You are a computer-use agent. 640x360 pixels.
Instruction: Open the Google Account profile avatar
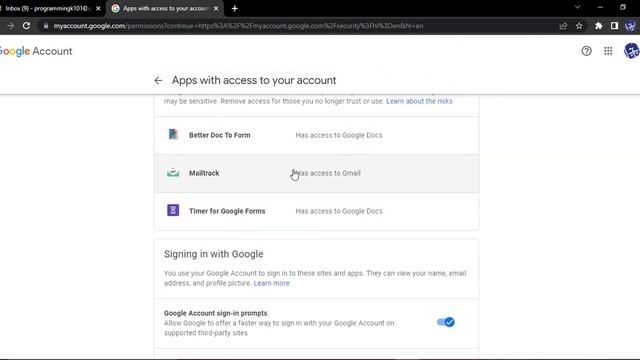coord(631,51)
